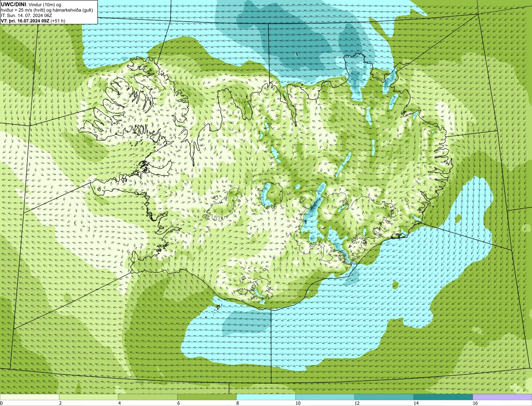Click the 4–6 m/s green legend swatch
This screenshot has height=406, width=532.
click(148, 397)
